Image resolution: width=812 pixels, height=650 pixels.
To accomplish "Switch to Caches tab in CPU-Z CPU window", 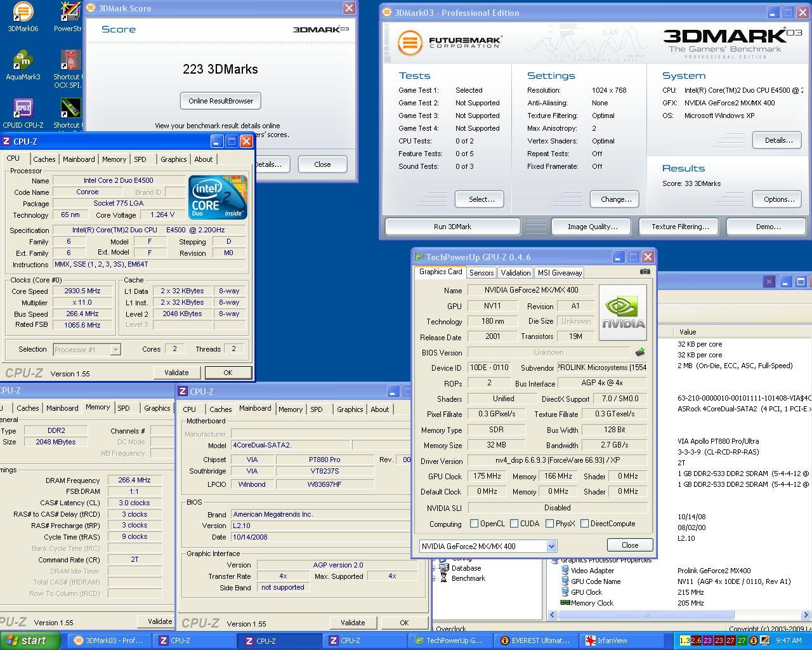I will click(x=44, y=159).
